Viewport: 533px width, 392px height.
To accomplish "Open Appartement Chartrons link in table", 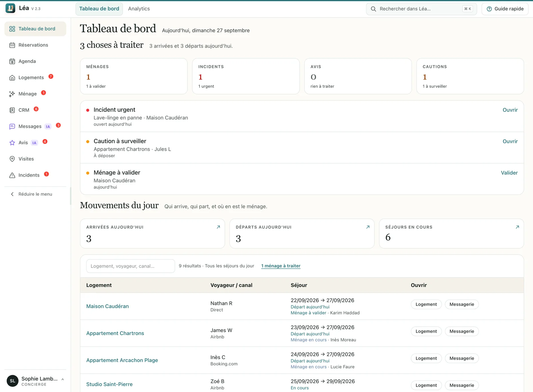I will [115, 333].
